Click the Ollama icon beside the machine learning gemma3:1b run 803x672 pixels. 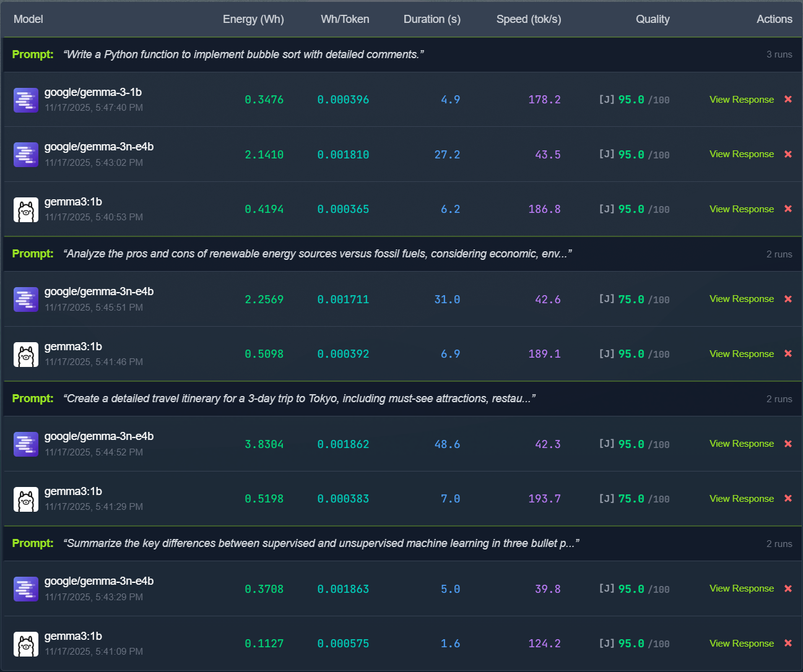tap(25, 644)
